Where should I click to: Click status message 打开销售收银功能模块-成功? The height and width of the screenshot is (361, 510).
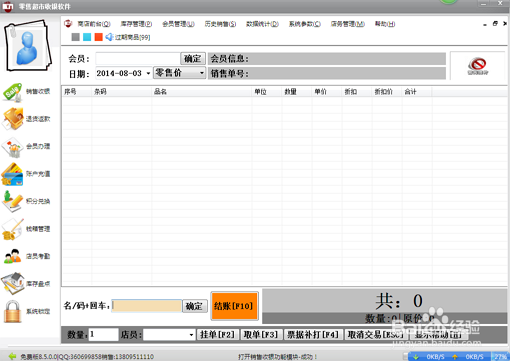tap(277, 357)
